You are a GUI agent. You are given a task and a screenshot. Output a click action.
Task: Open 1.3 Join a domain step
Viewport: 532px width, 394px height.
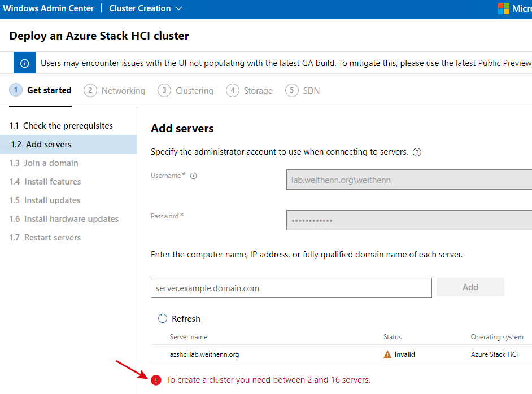click(68, 163)
